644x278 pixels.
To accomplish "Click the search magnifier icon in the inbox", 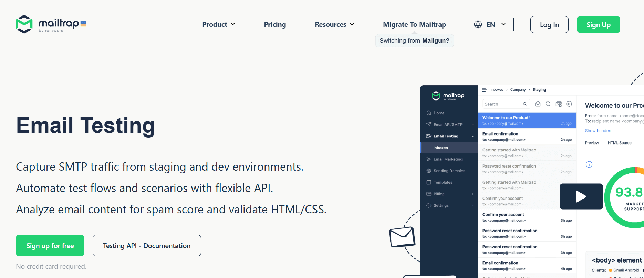I will pos(525,104).
